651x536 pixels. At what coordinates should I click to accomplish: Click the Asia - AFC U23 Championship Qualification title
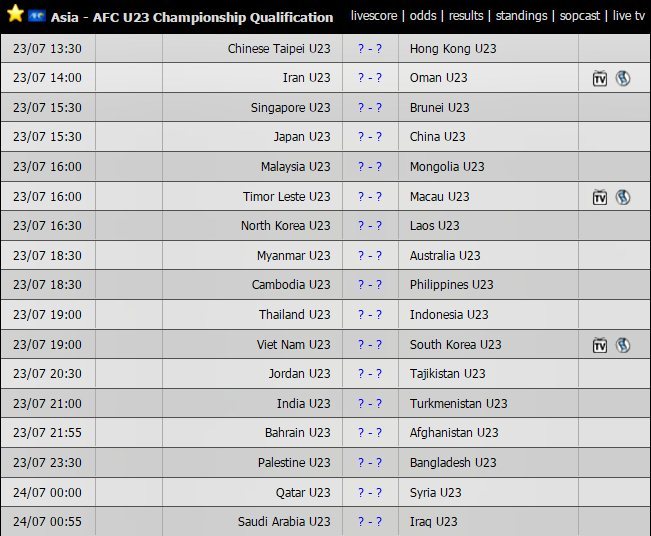[192, 17]
